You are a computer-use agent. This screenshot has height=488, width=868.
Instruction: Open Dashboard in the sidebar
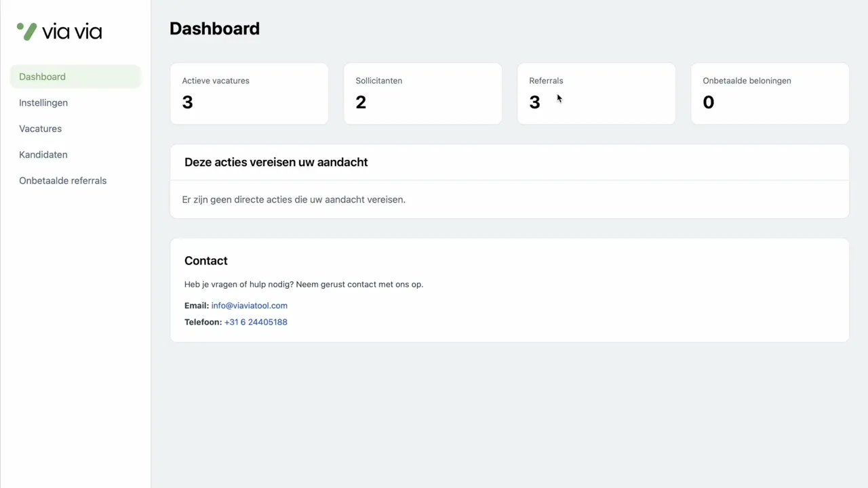(42, 77)
